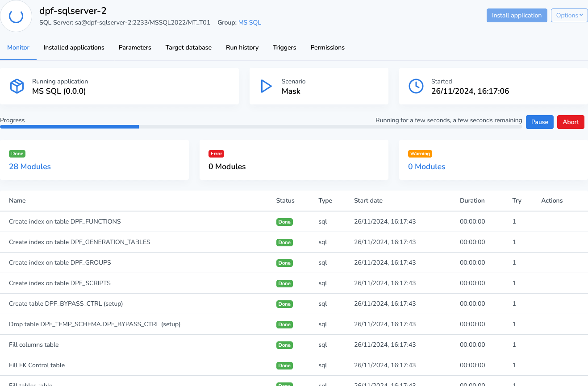
Task: Abort the running scenario
Action: (x=571, y=122)
